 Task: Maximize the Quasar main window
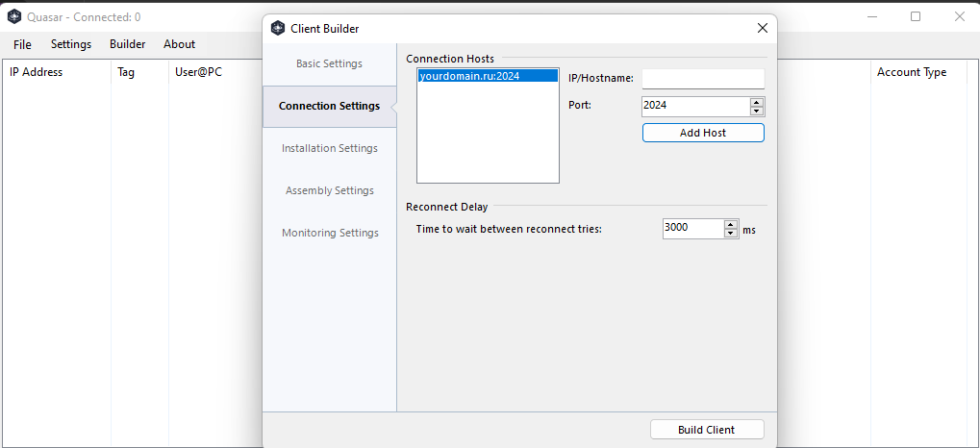(916, 17)
